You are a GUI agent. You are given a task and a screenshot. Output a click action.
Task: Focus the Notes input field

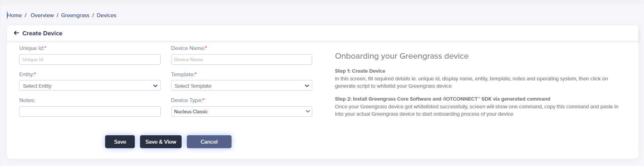tap(90, 111)
